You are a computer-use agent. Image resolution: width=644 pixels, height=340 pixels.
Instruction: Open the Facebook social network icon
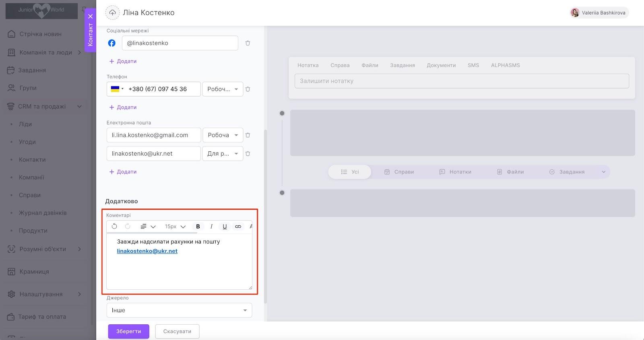pyautogui.click(x=112, y=43)
